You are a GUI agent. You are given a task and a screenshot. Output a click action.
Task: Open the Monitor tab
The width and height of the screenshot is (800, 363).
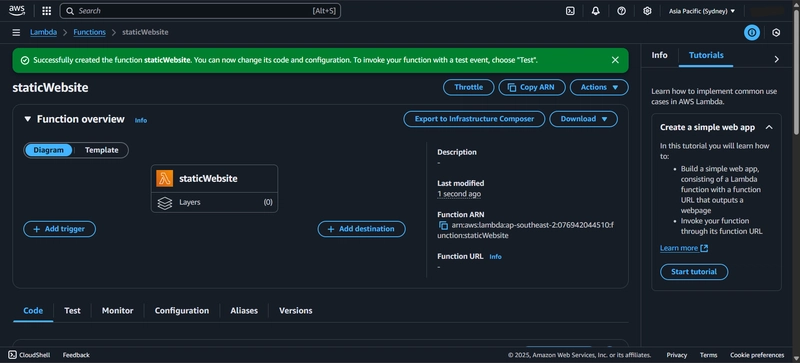click(117, 310)
